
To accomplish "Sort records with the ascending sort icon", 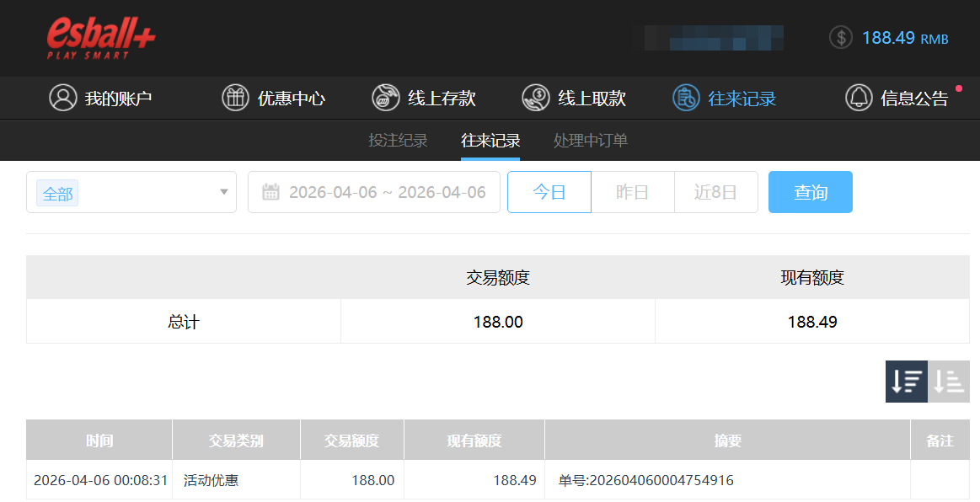I will (x=948, y=382).
